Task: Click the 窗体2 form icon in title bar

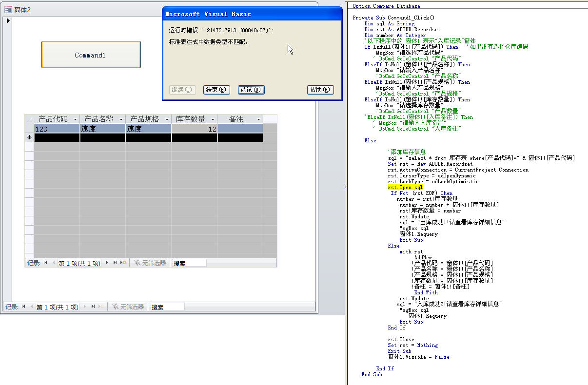Action: click(x=8, y=9)
